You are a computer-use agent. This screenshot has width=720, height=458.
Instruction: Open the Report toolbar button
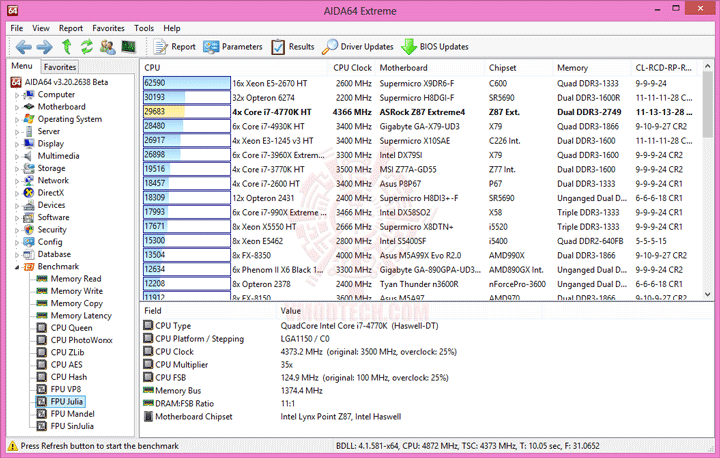coord(174,46)
